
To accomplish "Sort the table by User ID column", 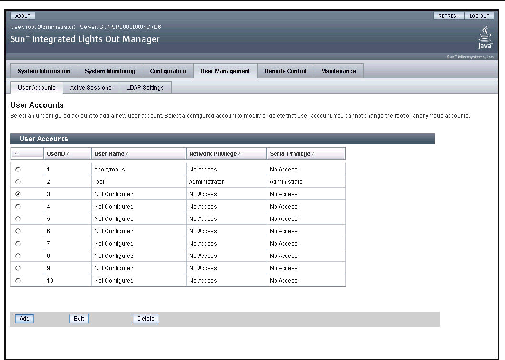I will pyautogui.click(x=67, y=154).
